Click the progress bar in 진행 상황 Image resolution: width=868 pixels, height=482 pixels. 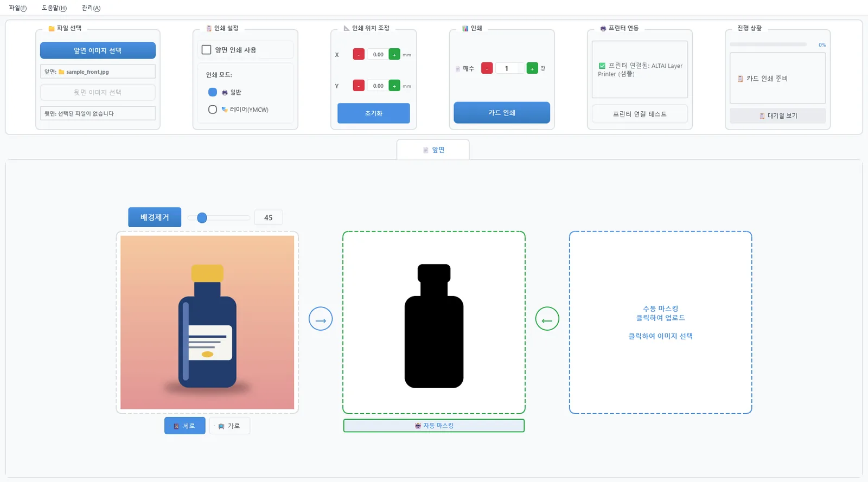click(x=768, y=44)
